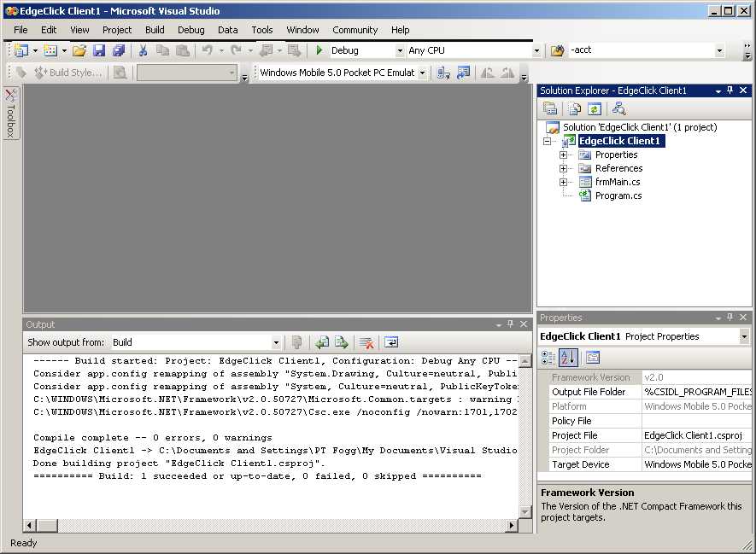Click the Policy File property value field
The image size is (756, 554).
[x=697, y=421]
